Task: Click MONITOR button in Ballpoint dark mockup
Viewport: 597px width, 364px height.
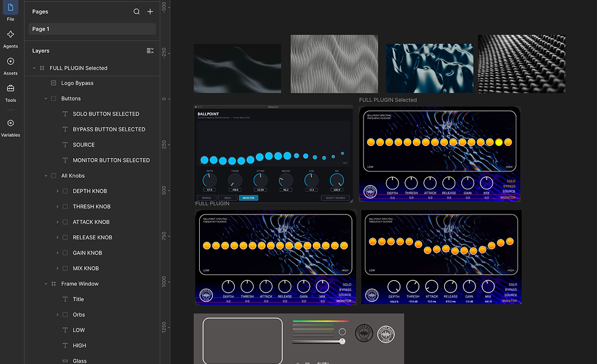Action: (249, 198)
